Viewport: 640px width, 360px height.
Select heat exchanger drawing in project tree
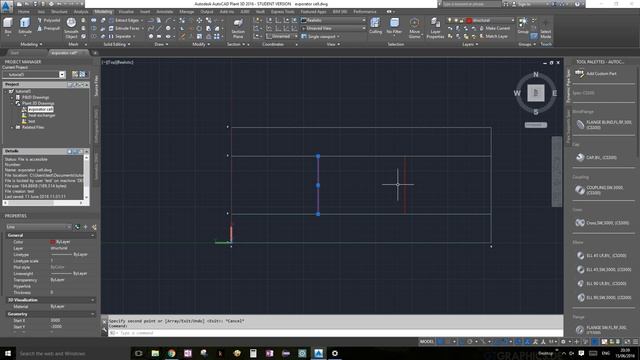tap(42, 116)
